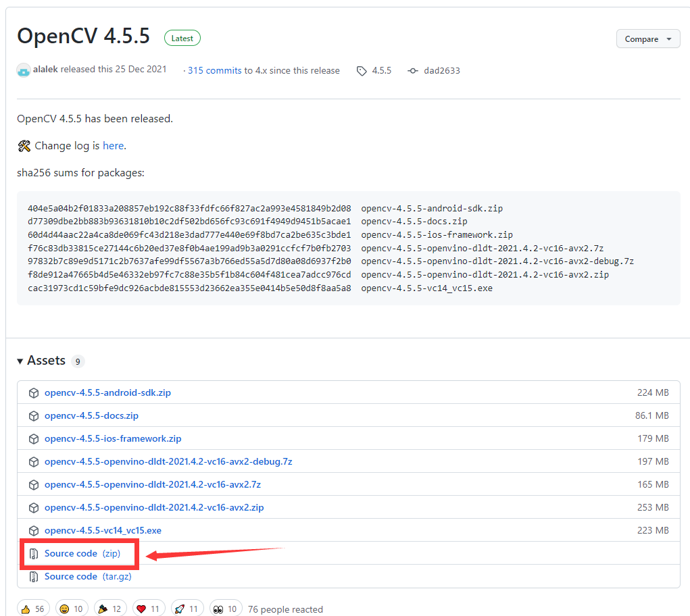Click package icon beside avx2.7z asset
690x616 pixels.
tap(33, 484)
